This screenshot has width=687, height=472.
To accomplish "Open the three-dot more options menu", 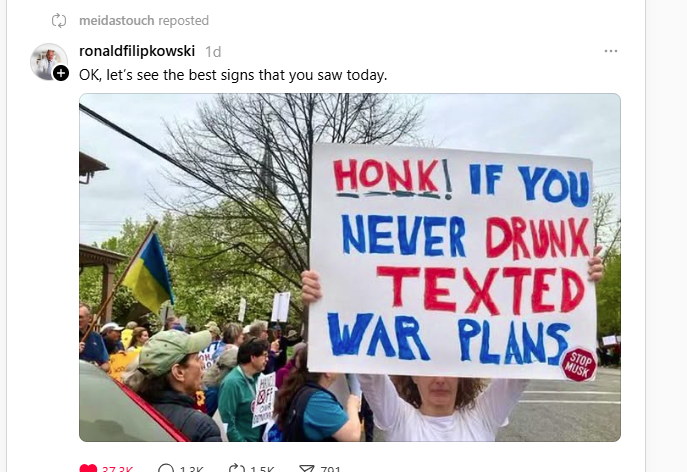I will [611, 51].
